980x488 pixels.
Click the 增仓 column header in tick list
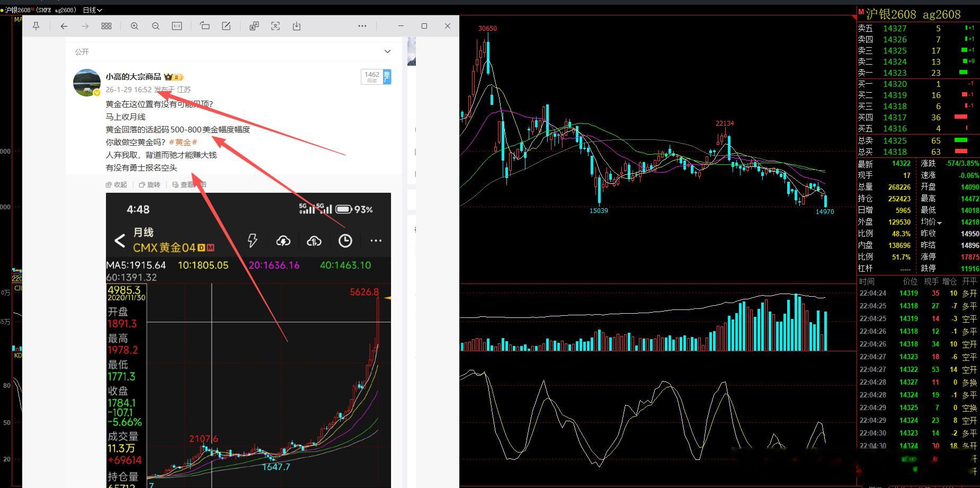(x=950, y=281)
